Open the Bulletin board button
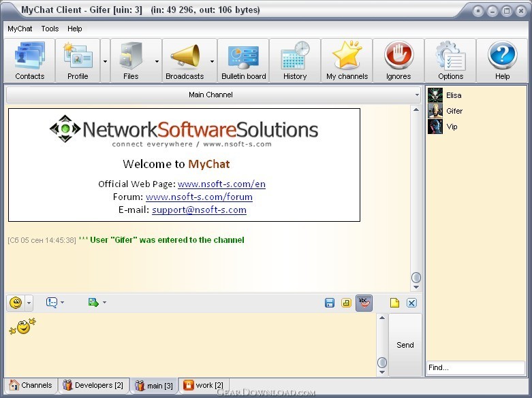 coord(243,61)
